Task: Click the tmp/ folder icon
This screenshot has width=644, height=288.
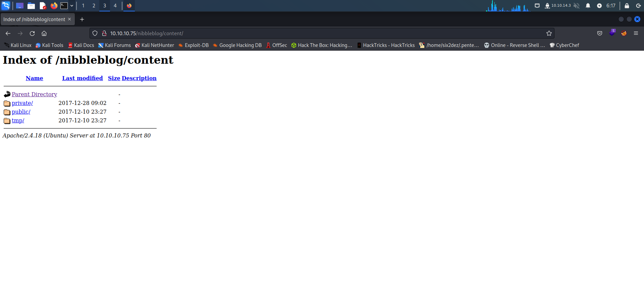Action: pyautogui.click(x=7, y=121)
